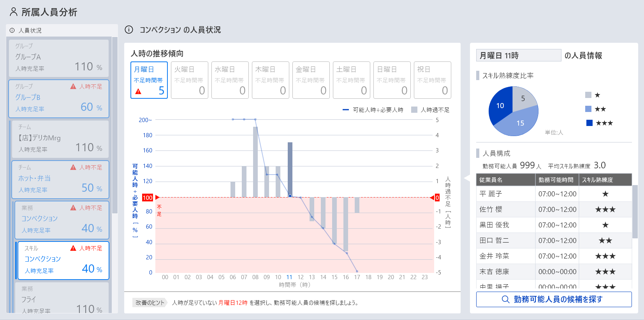Select the フライ 業務 card
Viewport: 644px width, 320px height.
click(62, 297)
